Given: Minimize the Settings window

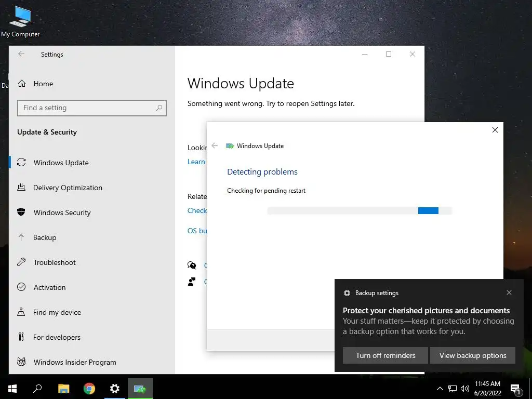Looking at the screenshot, I should [365, 54].
